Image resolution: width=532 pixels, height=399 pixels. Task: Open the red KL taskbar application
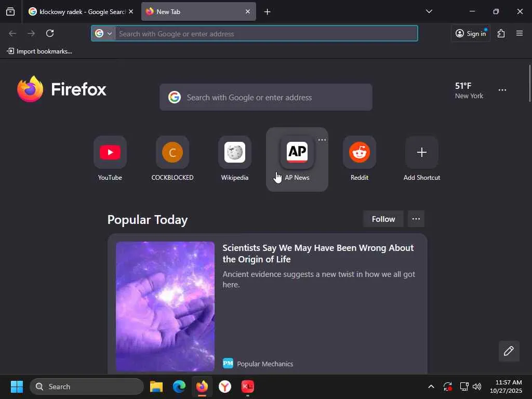[248, 387]
